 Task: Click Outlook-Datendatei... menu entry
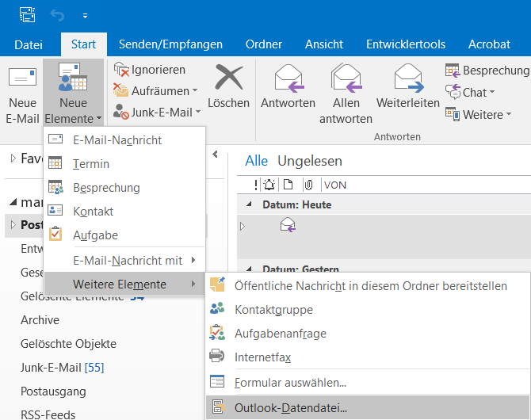point(368,407)
